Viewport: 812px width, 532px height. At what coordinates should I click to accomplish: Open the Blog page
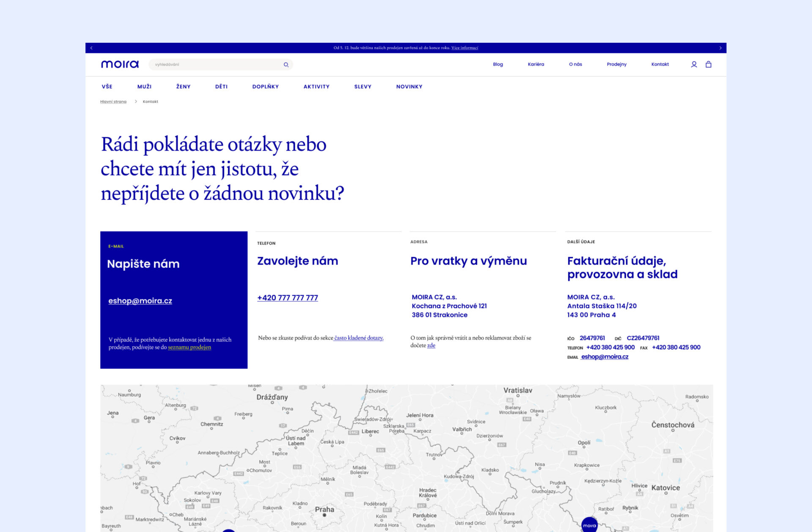coord(498,64)
